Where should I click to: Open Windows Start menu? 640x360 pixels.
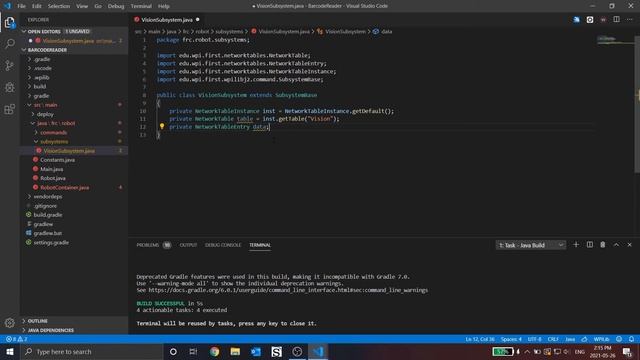[x=10, y=351]
